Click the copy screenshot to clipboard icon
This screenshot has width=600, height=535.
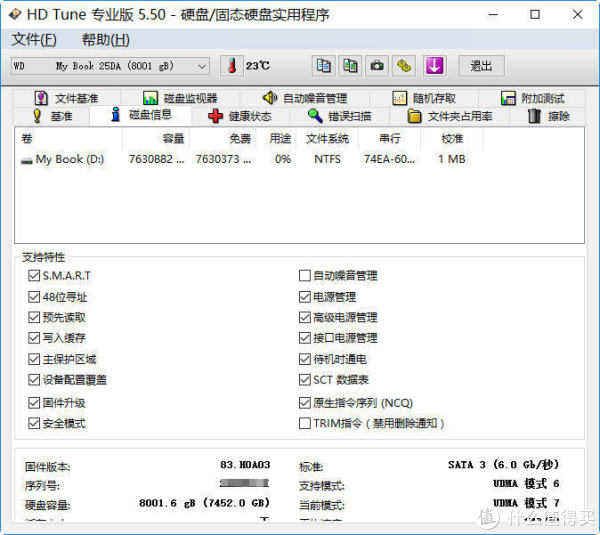pos(350,66)
